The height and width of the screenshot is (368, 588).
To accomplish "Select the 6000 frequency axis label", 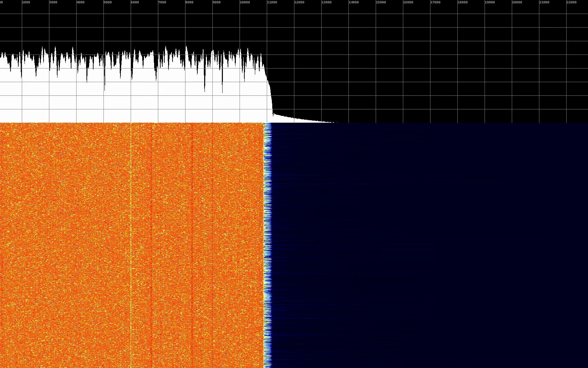I will [x=135, y=2].
